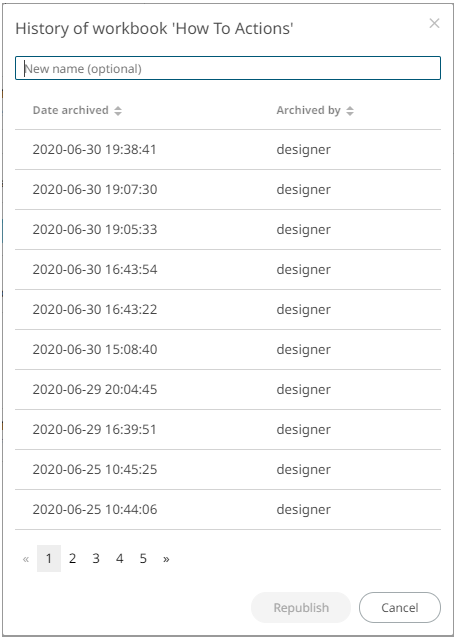Close the workbook history dialog
This screenshot has height=638, width=456.
pyautogui.click(x=434, y=24)
